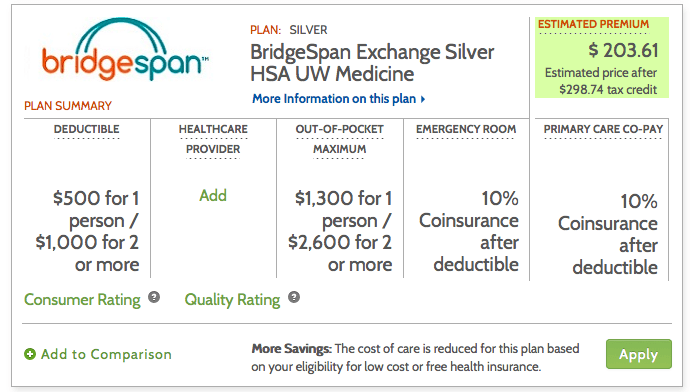Click the Estimated Premium label
The height and width of the screenshot is (392, 690).
pos(594,24)
